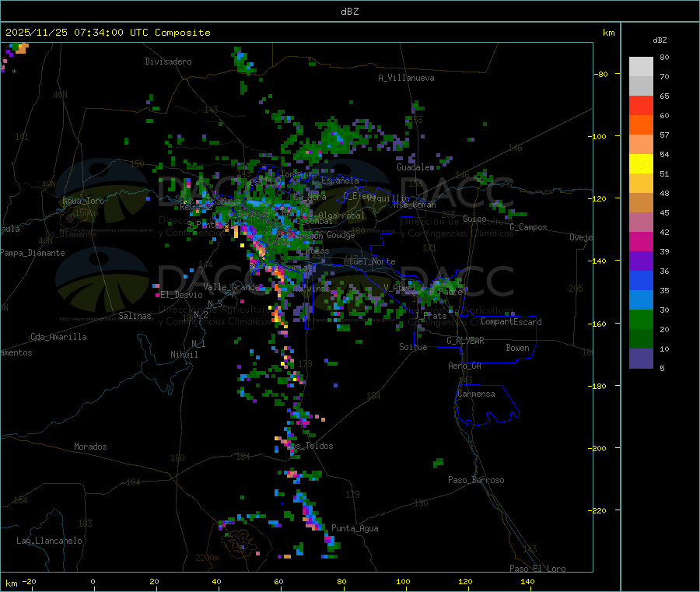Click the timestamp '2025/11/25 07:34:00 UTC Composite'
700x592 pixels.
[x=107, y=33]
